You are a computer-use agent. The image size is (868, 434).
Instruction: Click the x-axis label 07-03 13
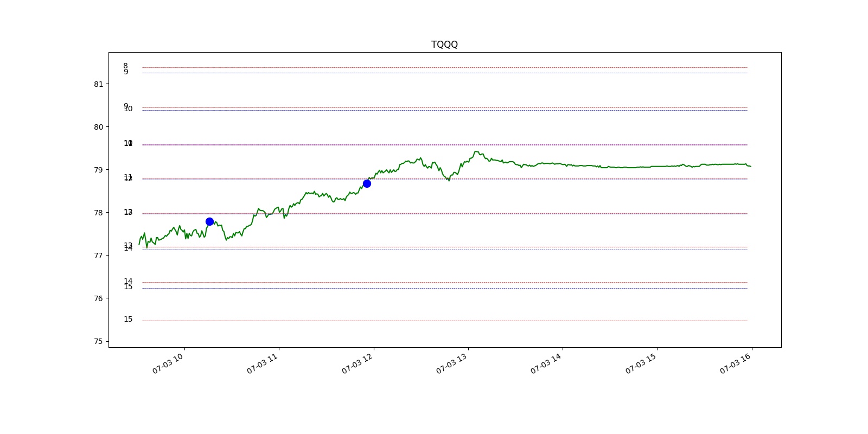point(452,363)
